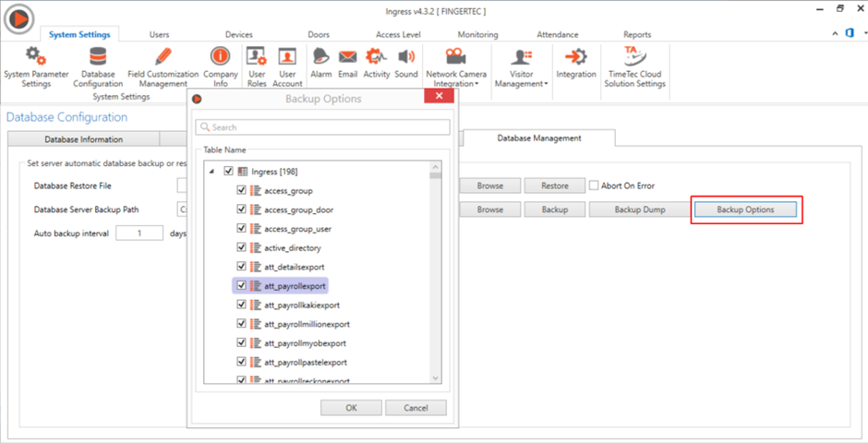Image resolution: width=868 pixels, height=443 pixels.
Task: Open the dropdown arrow beside the Outlook icon
Action: [865, 34]
